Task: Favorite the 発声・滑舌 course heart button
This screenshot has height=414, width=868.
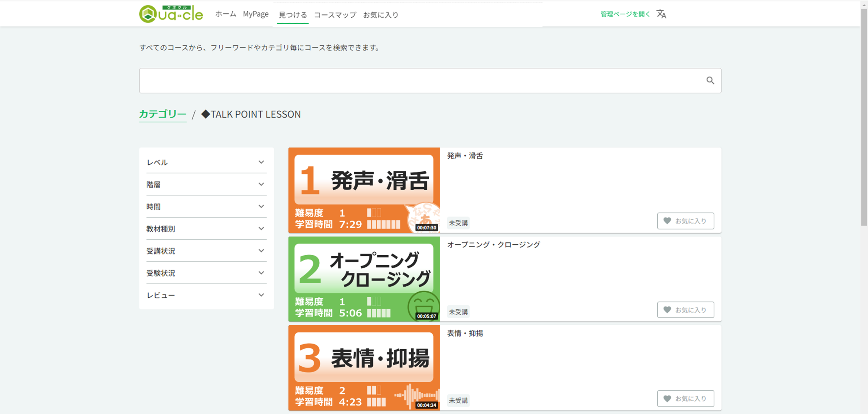Action: pos(685,221)
